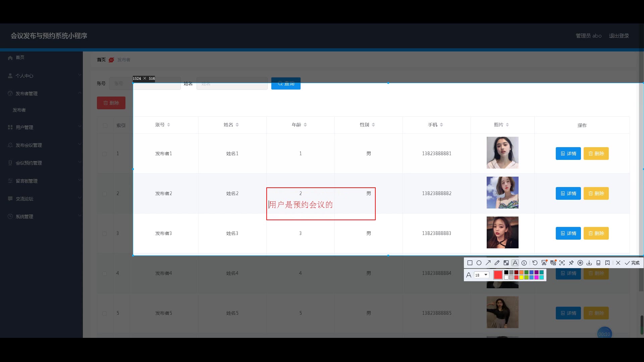Click the bookmark icon in screenshot toolbar

607,263
